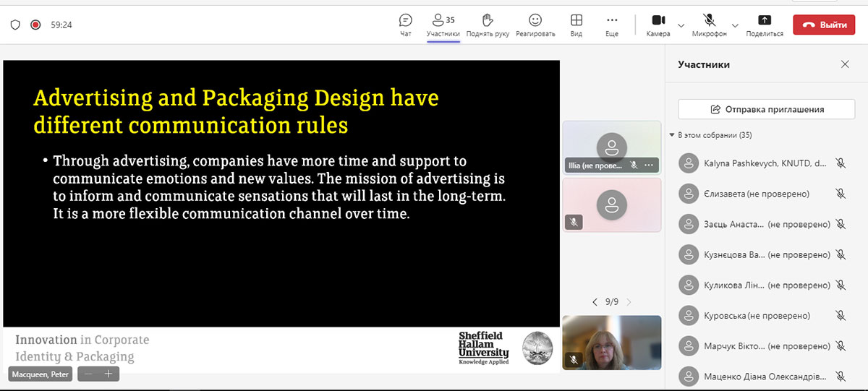This screenshot has height=391, width=868.
Task: Go to previous page of video tiles
Action: [595, 302]
